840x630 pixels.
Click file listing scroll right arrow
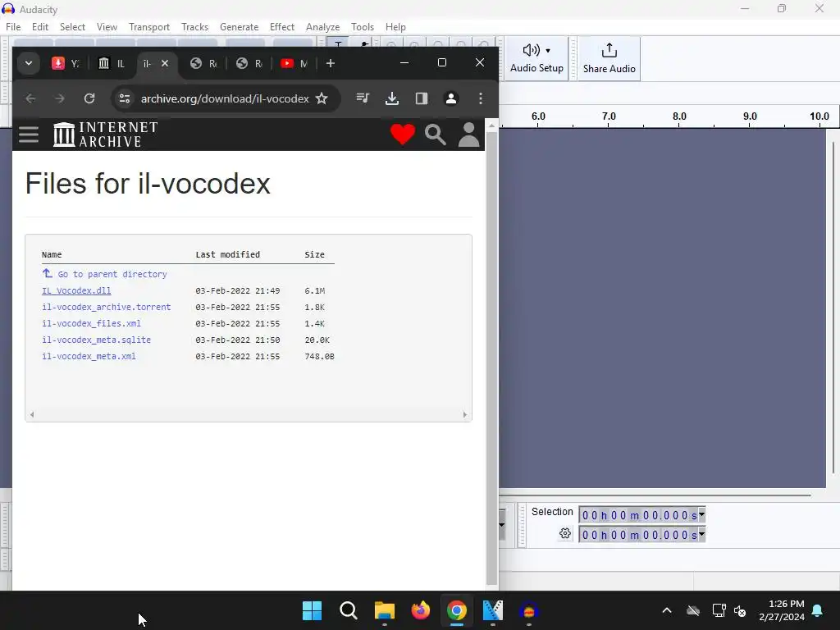pos(464,414)
